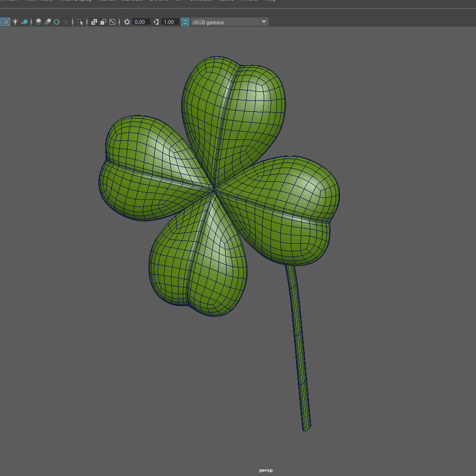Click the Isolate Select icon
Image resolution: width=476 pixels, height=476 pixels.
pos(80,22)
